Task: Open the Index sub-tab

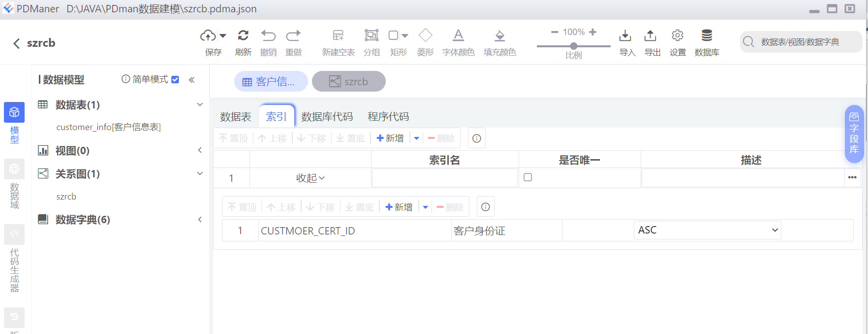Action: (276, 117)
